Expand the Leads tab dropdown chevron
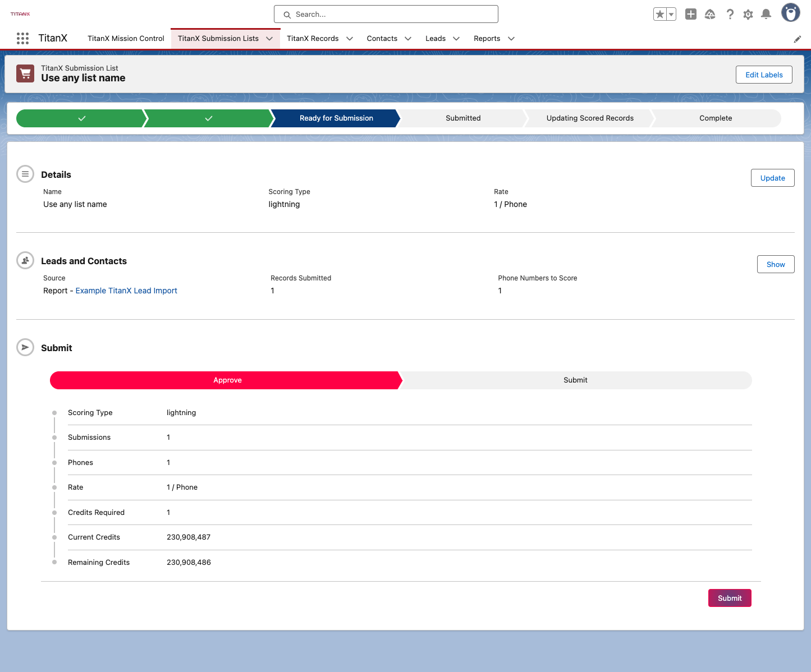Screen dimensions: 811x672 point(456,39)
